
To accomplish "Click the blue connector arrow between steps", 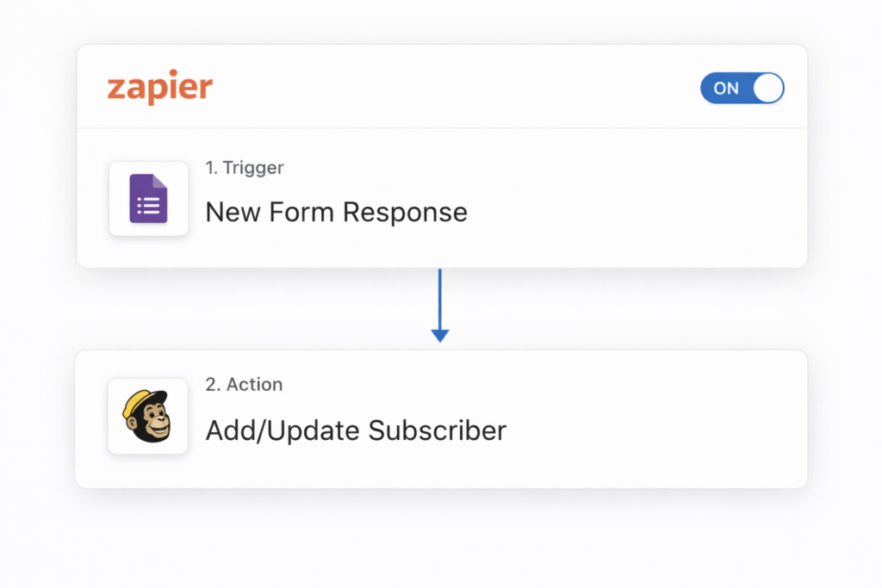I will tap(440, 297).
